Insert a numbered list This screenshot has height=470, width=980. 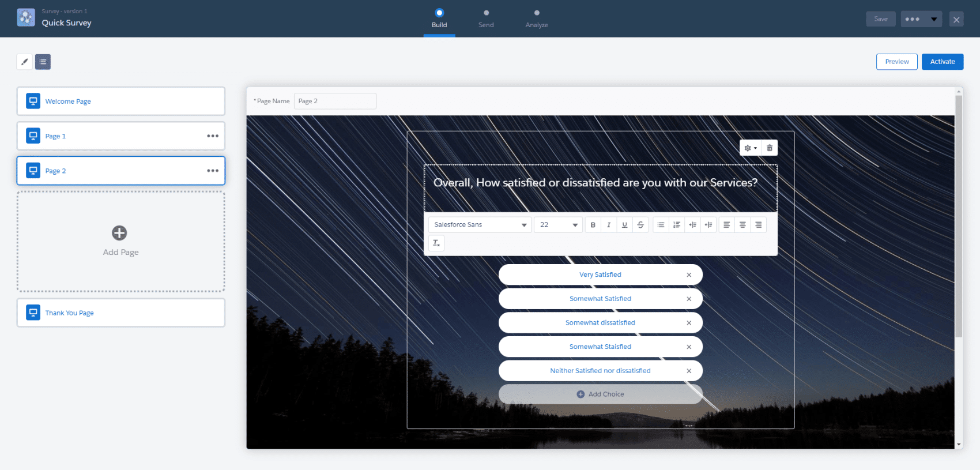tap(677, 225)
